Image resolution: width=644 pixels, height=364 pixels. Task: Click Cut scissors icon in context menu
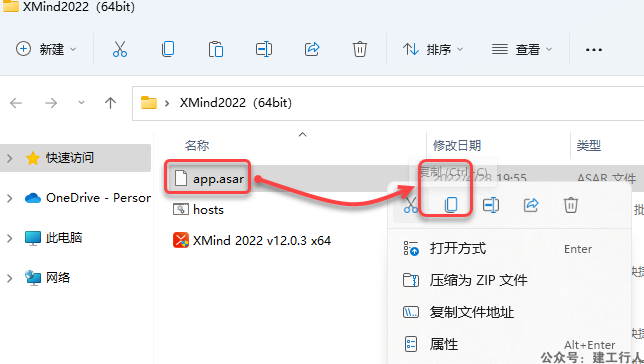410,205
